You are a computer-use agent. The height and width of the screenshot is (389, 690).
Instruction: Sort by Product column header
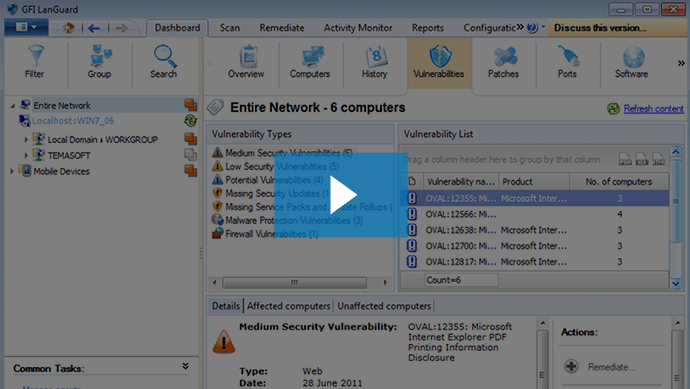click(534, 181)
